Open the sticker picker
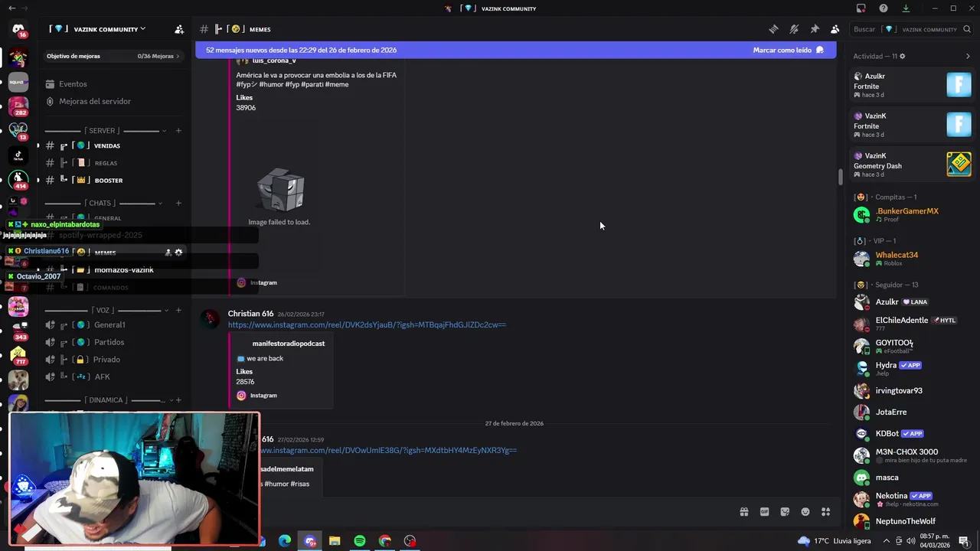This screenshot has height=551, width=980. coord(785,512)
